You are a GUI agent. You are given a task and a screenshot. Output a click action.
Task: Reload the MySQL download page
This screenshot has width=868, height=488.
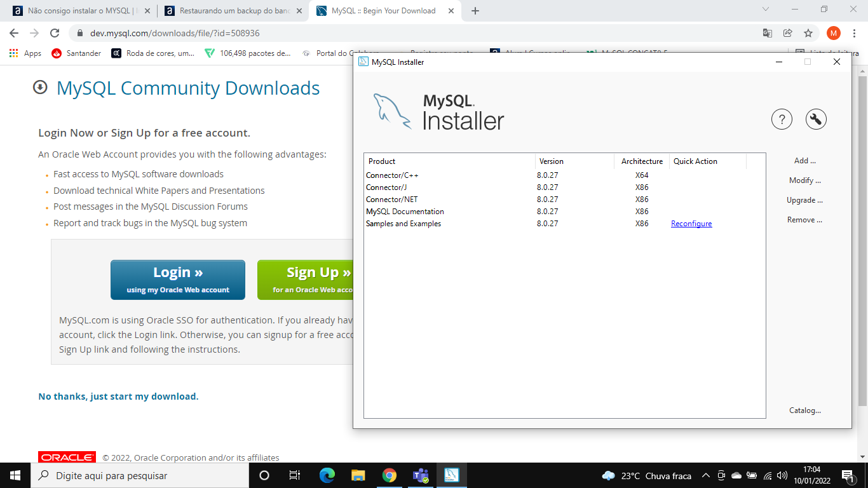click(55, 33)
